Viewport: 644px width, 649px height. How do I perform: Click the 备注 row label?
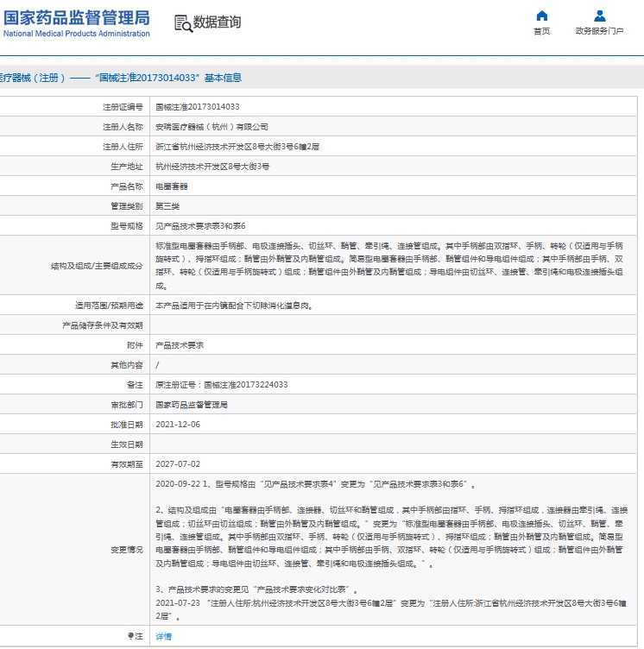point(135,385)
